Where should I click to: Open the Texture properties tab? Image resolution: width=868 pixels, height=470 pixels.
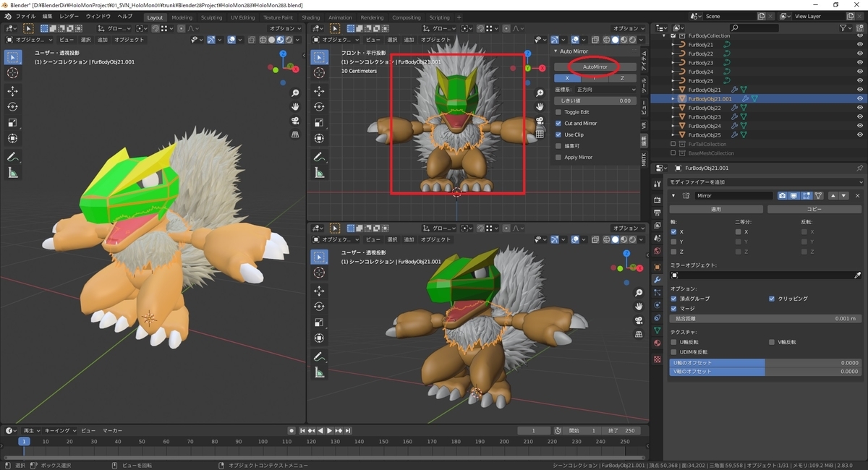coord(657,359)
